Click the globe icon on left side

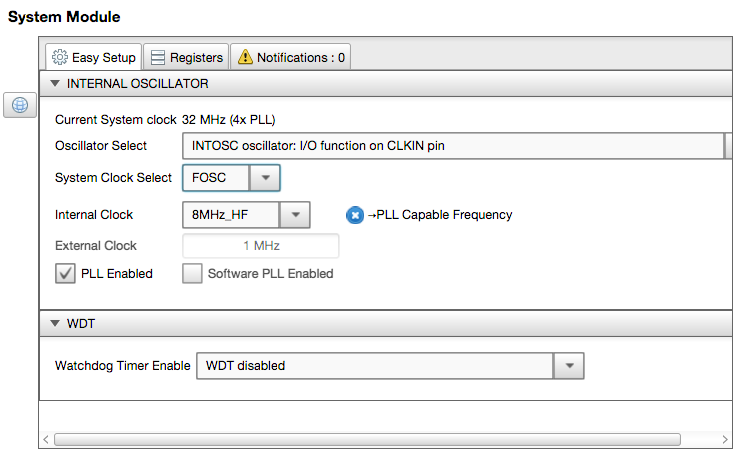[22, 103]
